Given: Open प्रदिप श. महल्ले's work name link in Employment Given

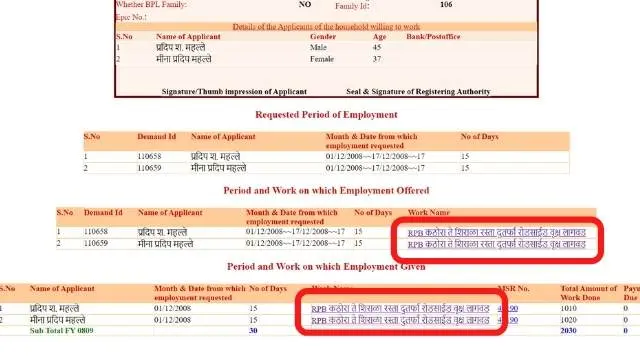Looking at the screenshot, I should [400, 309].
